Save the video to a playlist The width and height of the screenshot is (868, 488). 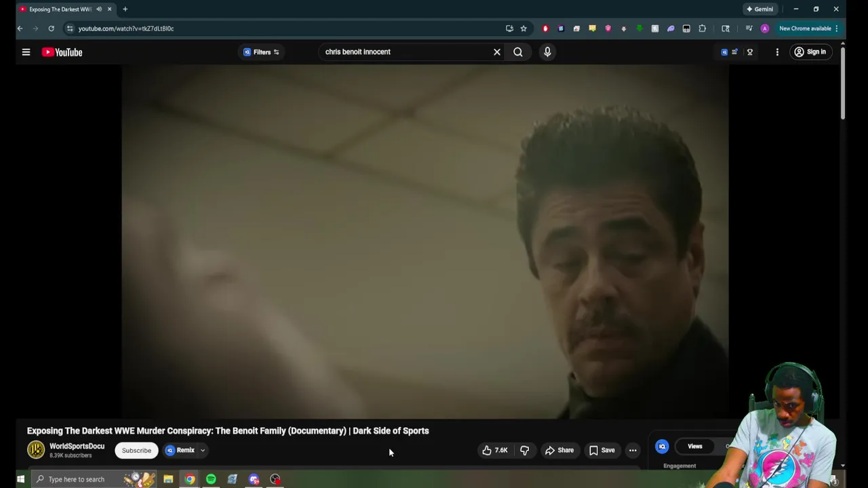601,450
